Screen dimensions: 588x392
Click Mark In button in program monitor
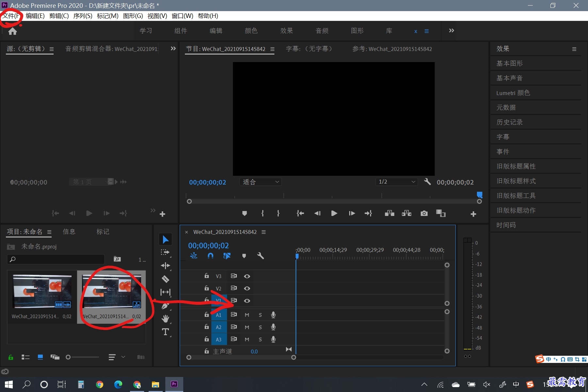pos(263,213)
